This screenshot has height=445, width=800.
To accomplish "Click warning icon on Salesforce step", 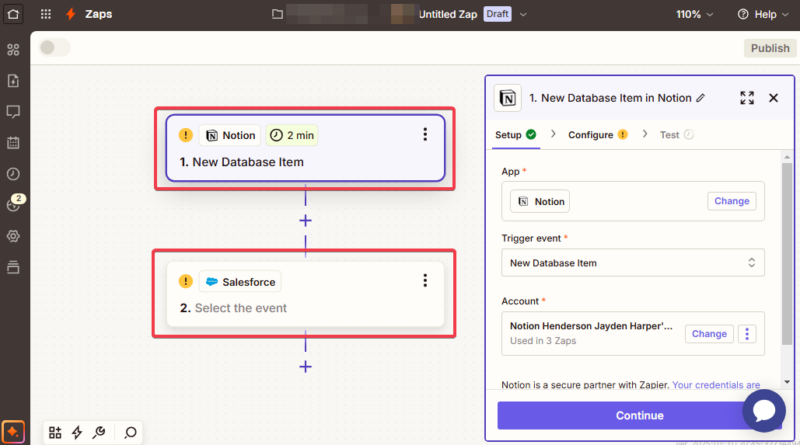I will 186,281.
